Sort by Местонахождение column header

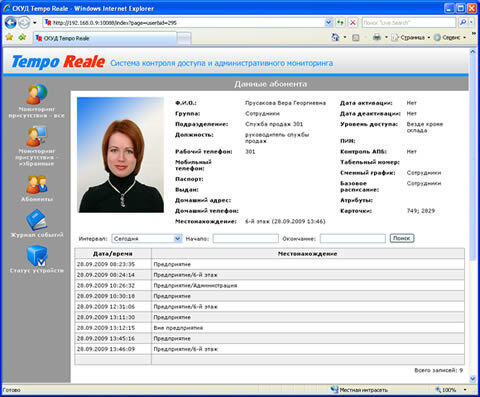pyautogui.click(x=308, y=254)
